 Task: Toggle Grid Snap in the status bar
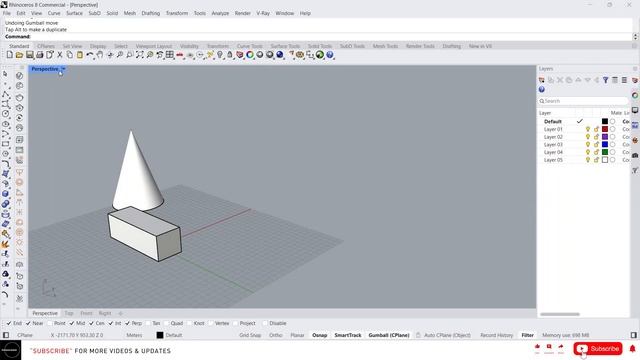click(250, 335)
